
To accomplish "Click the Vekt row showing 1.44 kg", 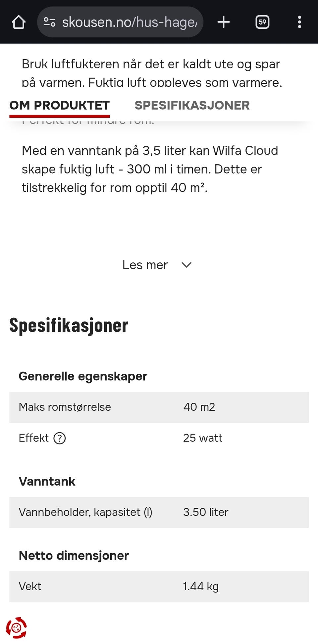I will (x=159, y=586).
